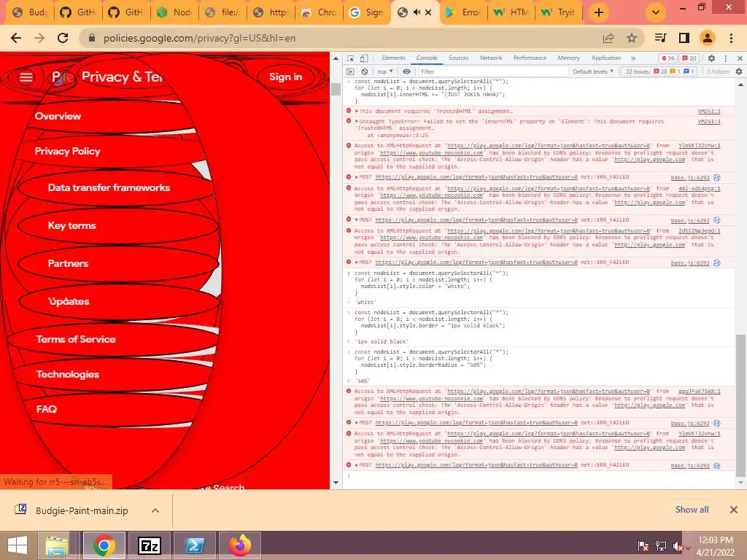Switch to the Nod browser tab
This screenshot has width=747, height=560.
coord(175,12)
